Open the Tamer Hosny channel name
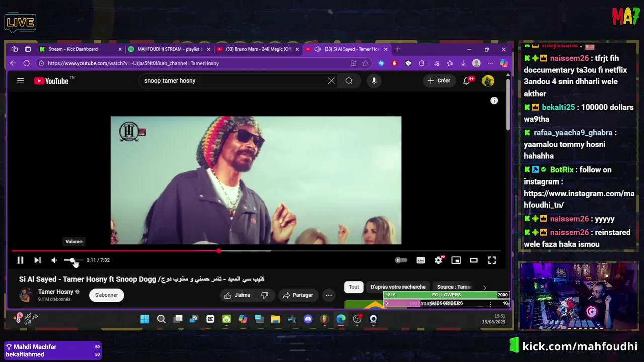Image resolution: width=644 pixels, height=362 pixels. (x=56, y=292)
